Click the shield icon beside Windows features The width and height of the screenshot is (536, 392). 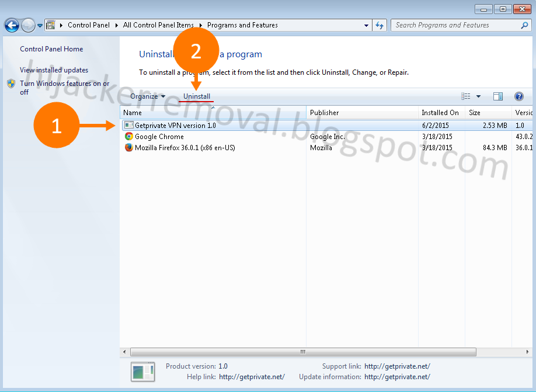(x=11, y=84)
